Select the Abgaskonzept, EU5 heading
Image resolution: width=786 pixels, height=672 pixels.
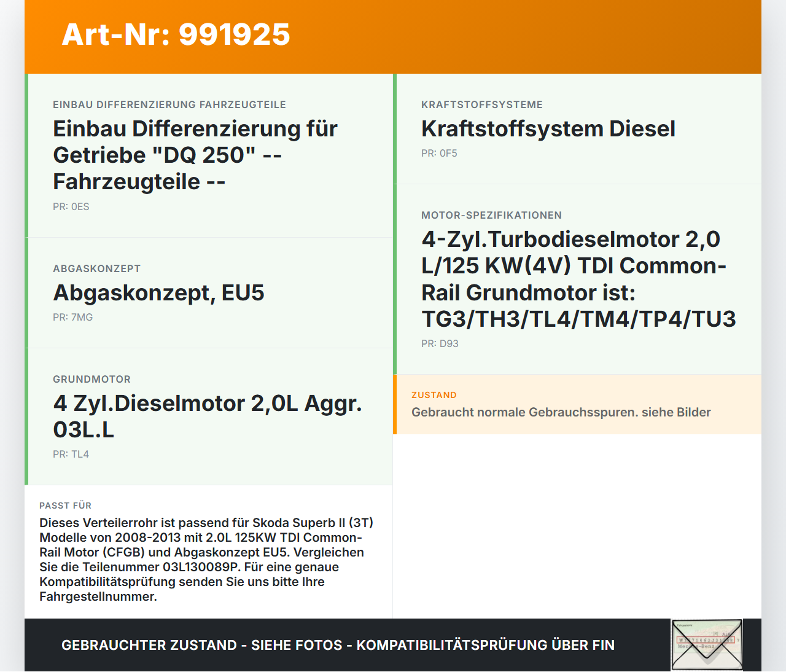coord(158,293)
